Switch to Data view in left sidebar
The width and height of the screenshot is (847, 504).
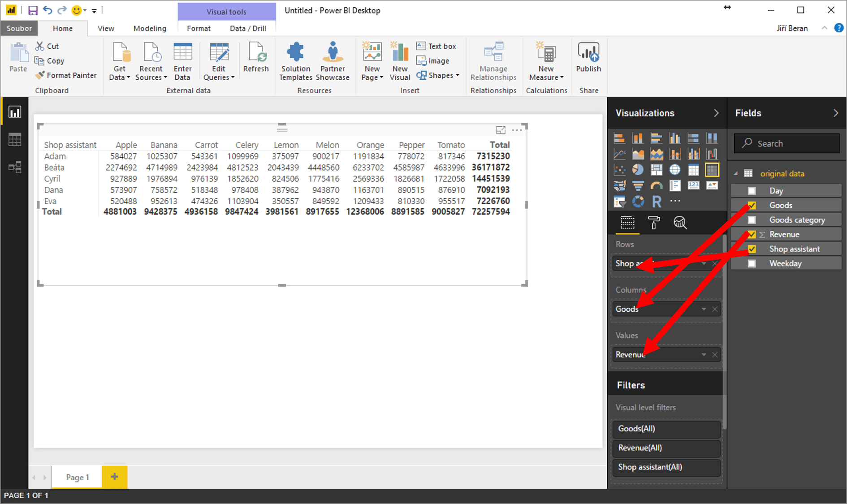click(15, 140)
